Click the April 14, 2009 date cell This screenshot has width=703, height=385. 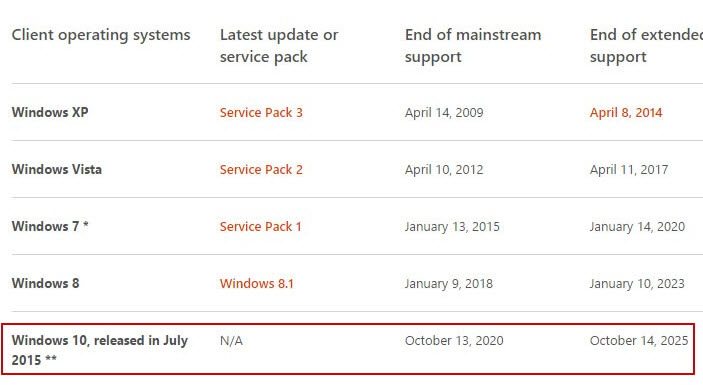[x=444, y=112]
